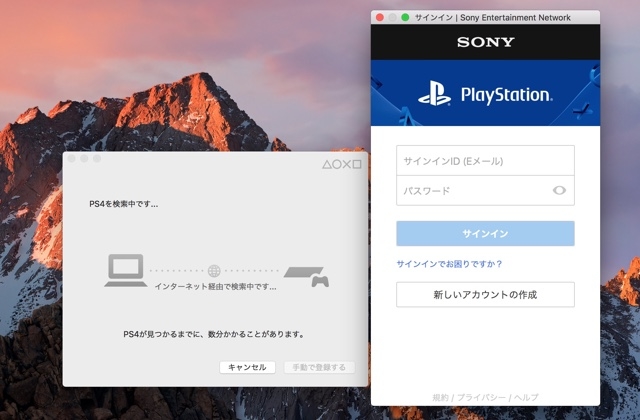
Task: Close the Sony Entertainment Network sign-in window
Action: 380,17
